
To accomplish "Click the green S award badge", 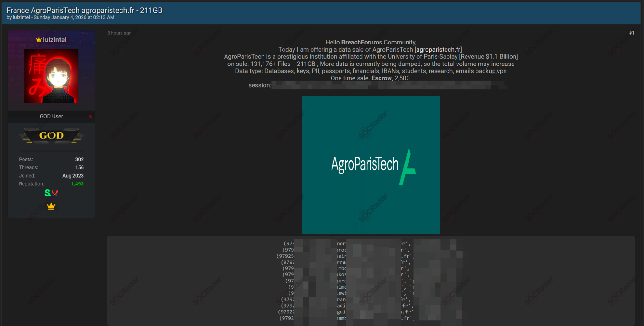I will (47, 193).
